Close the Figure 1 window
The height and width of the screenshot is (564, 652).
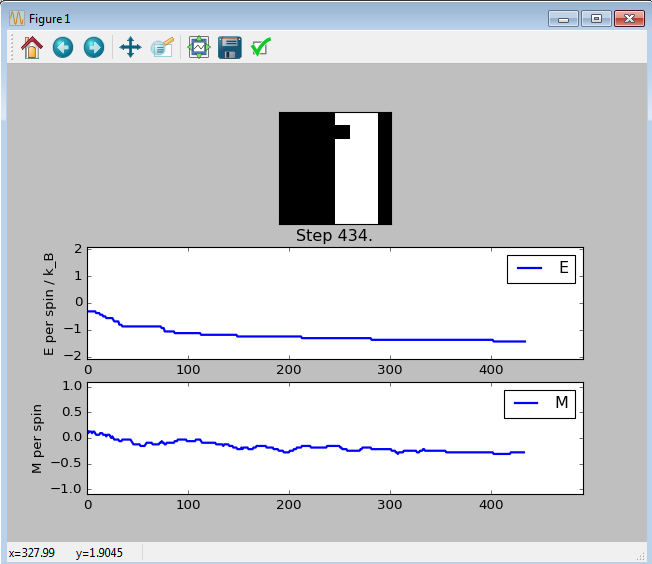[629, 19]
